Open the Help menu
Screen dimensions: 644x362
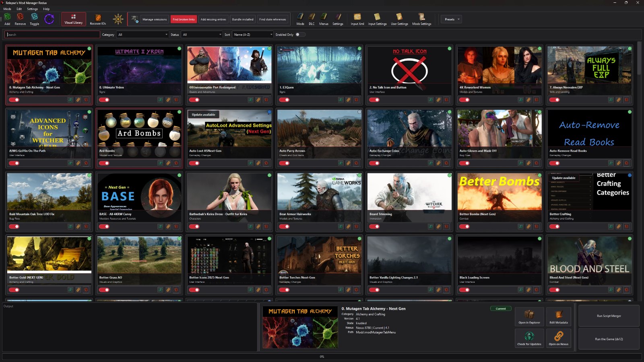tap(46, 9)
